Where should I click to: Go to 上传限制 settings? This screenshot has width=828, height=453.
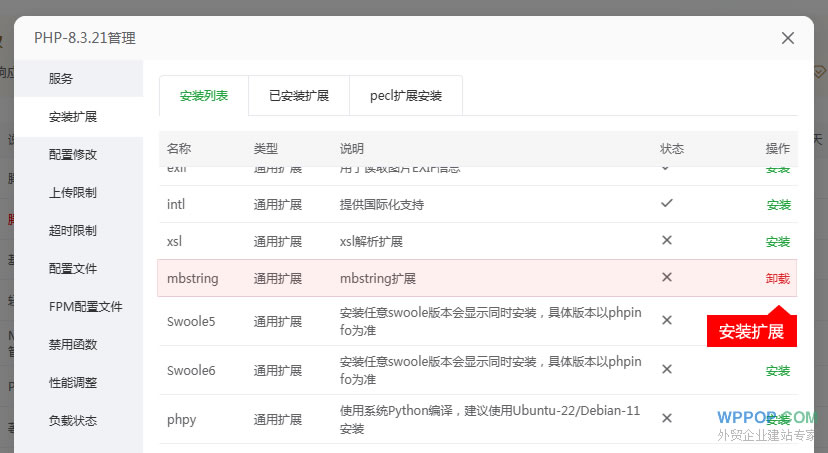pos(79,193)
